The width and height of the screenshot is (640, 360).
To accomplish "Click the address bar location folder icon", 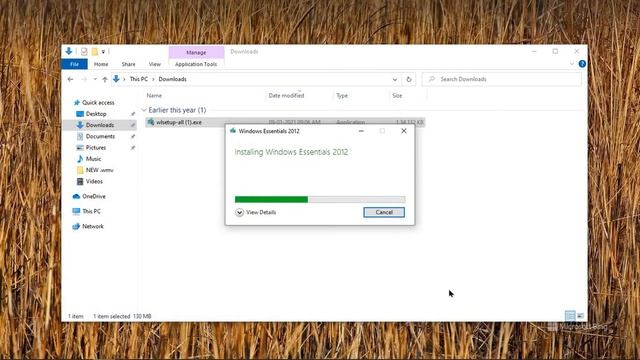I will [x=116, y=79].
